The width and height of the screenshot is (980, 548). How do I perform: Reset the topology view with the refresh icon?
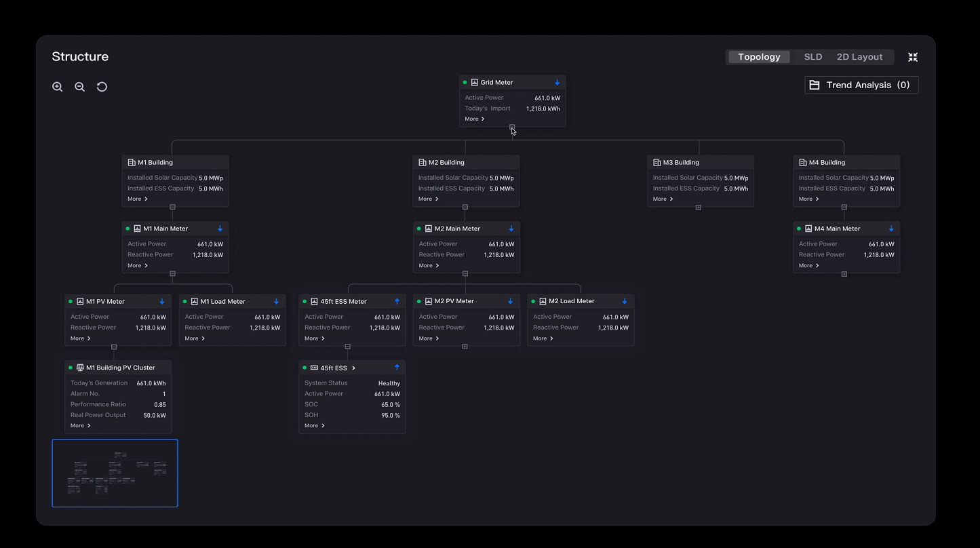(x=102, y=87)
